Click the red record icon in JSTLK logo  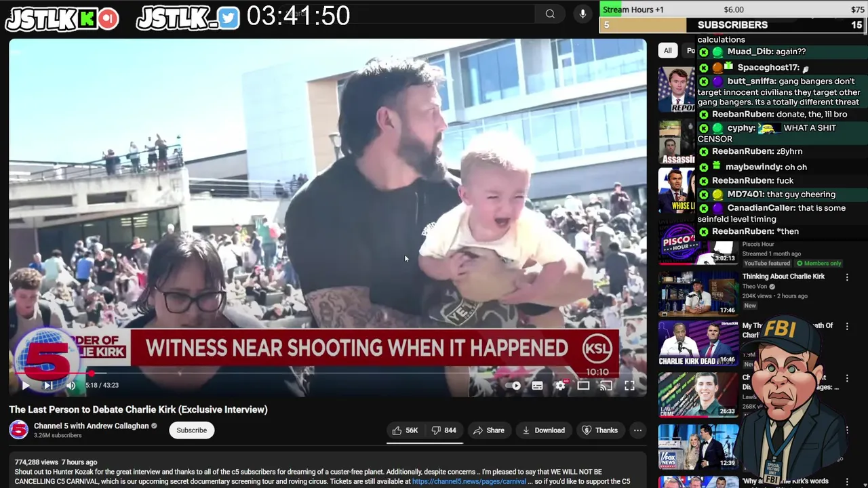[x=108, y=19]
